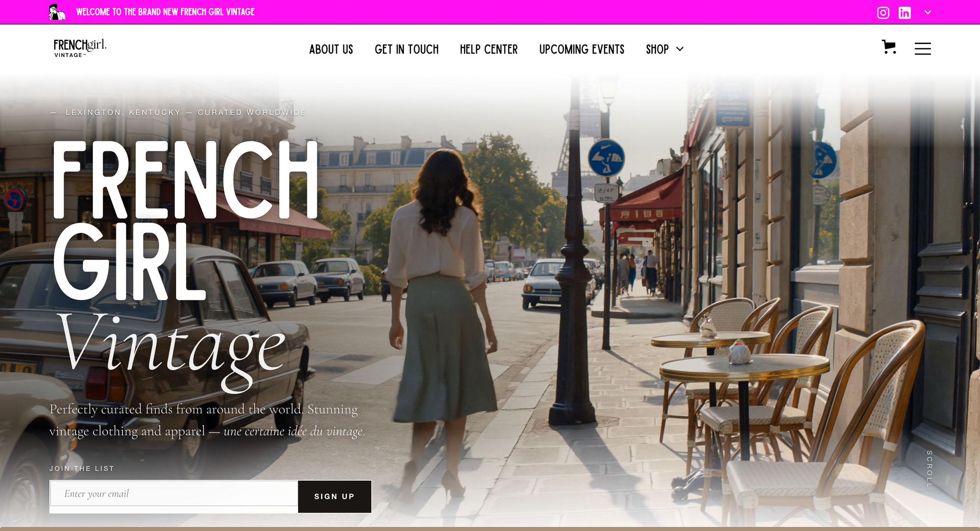Open the shopping cart
The height and width of the screenshot is (531, 980).
pos(889,47)
